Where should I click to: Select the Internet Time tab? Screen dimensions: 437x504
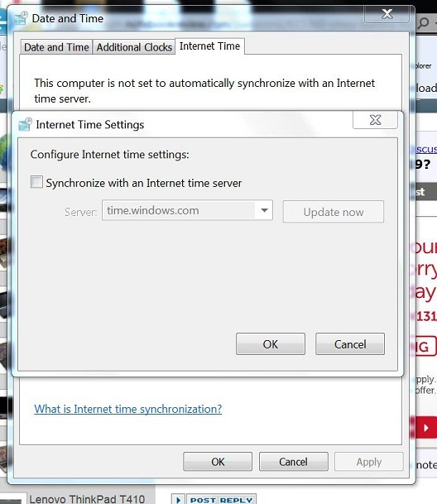[209, 46]
